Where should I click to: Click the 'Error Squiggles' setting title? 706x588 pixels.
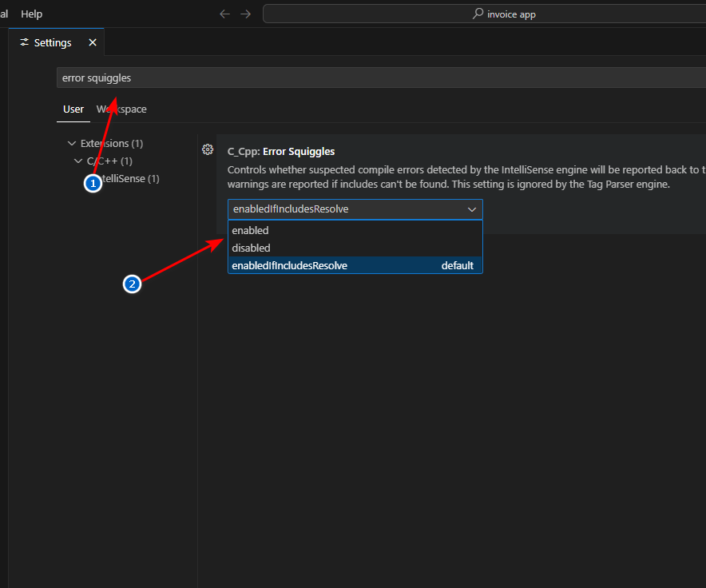[298, 151]
